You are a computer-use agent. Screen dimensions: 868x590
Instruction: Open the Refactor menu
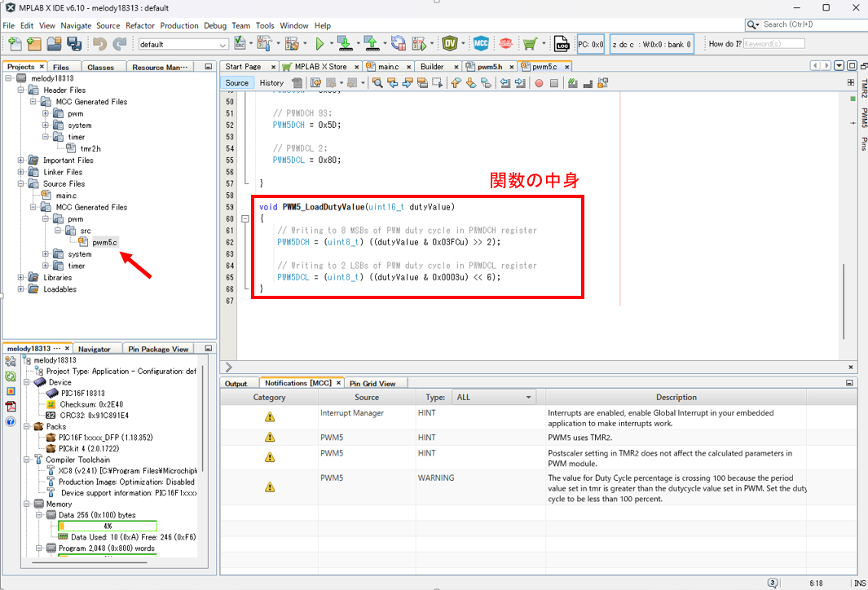coord(140,25)
